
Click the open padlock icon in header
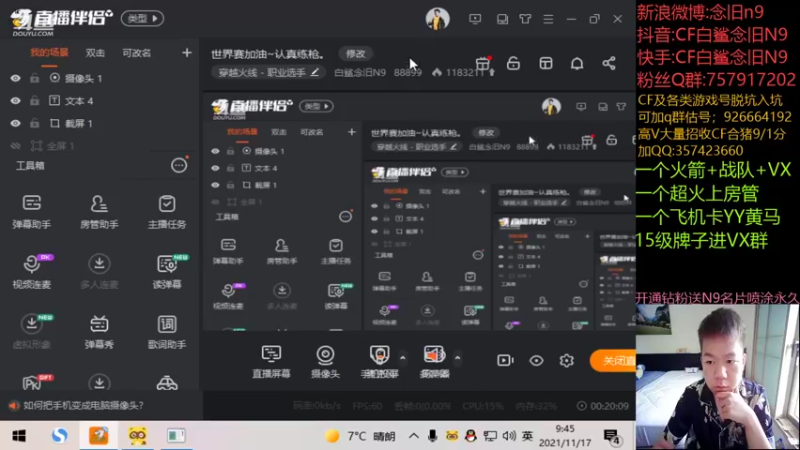(513, 63)
